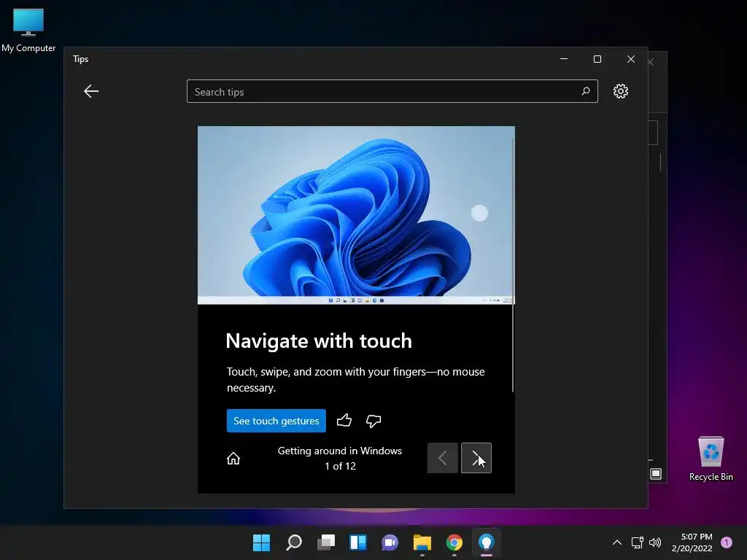Open taskbar Search
Image resolution: width=747 pixels, height=560 pixels.
click(294, 542)
